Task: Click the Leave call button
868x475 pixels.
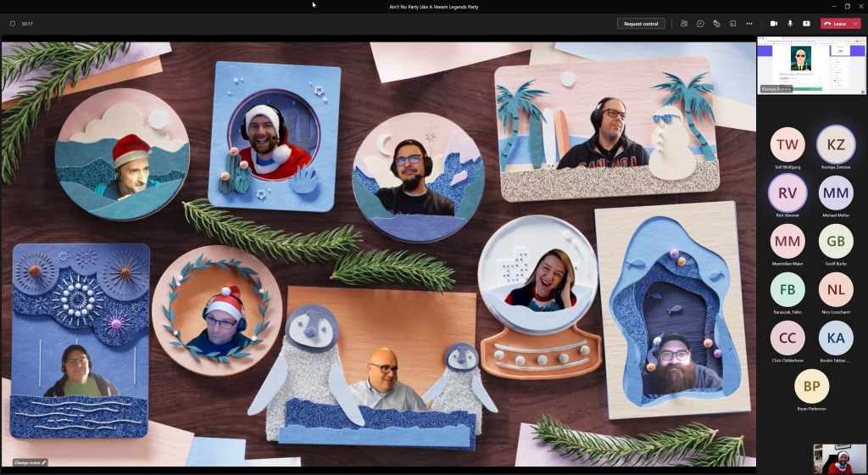Action: coord(836,24)
